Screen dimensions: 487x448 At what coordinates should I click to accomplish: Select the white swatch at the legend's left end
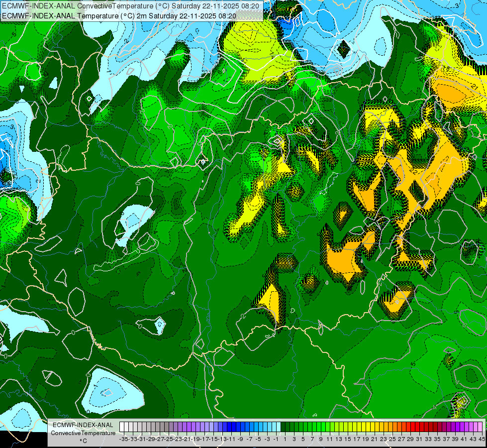tap(122, 427)
